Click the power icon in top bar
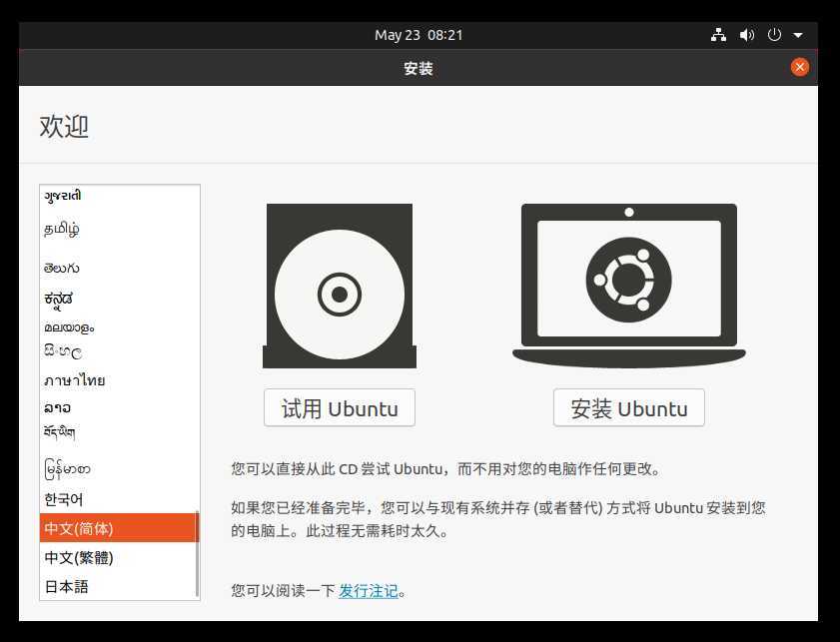Screen dimensions: 840x642 click(x=774, y=35)
